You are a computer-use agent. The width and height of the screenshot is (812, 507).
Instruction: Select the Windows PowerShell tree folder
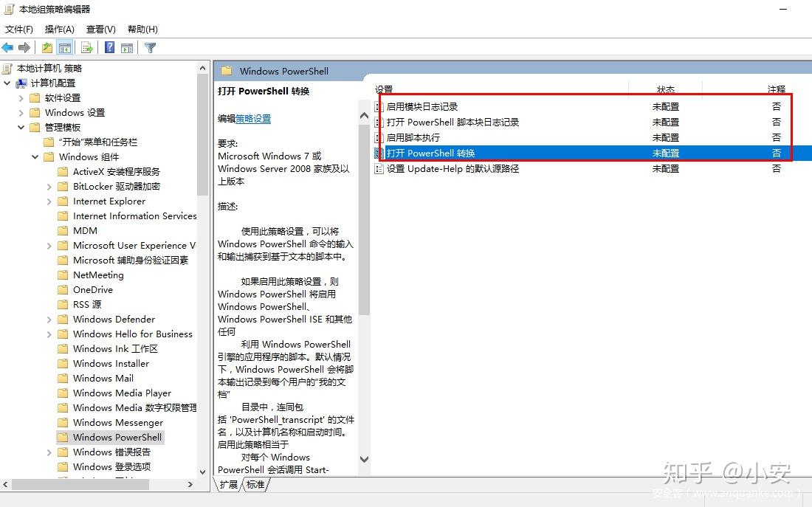click(117, 437)
